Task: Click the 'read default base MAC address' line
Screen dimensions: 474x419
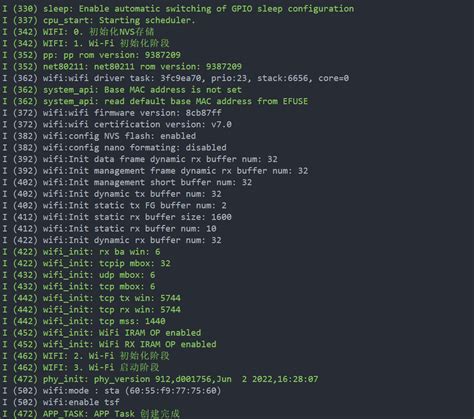Action: 155,101
